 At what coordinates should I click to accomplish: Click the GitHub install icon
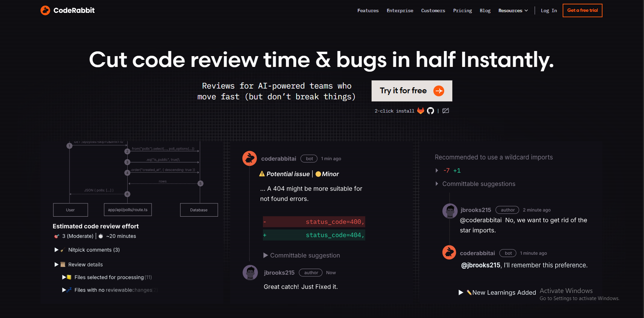(430, 111)
